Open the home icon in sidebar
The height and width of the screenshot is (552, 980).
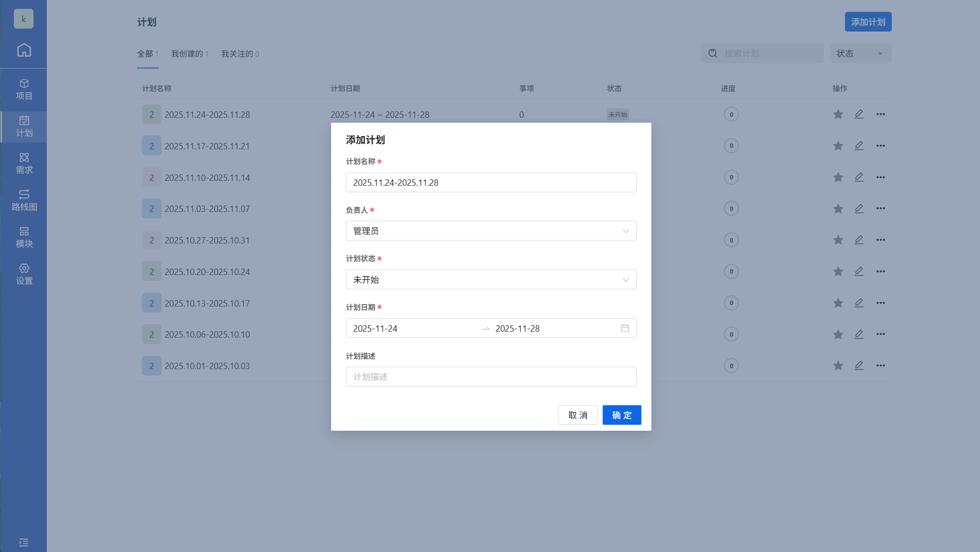click(x=24, y=50)
